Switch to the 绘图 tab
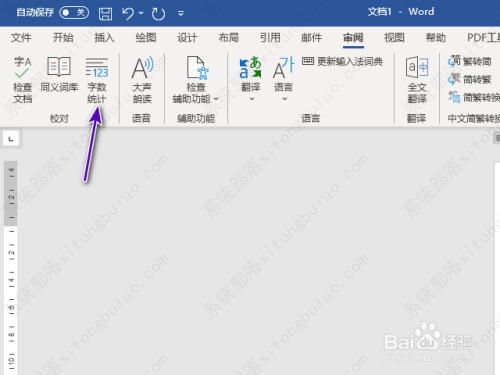The image size is (500, 375). pyautogui.click(x=146, y=38)
